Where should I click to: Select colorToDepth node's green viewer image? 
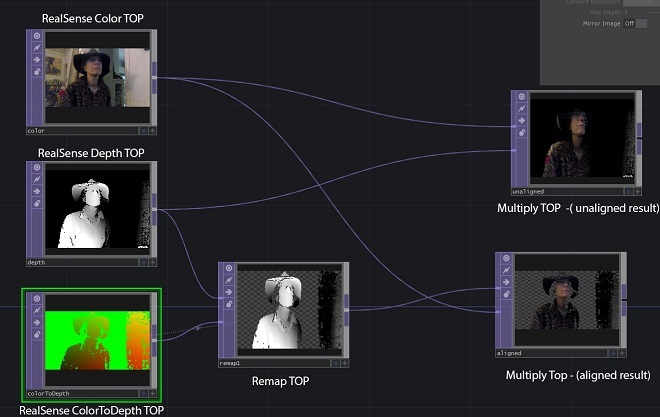point(98,340)
